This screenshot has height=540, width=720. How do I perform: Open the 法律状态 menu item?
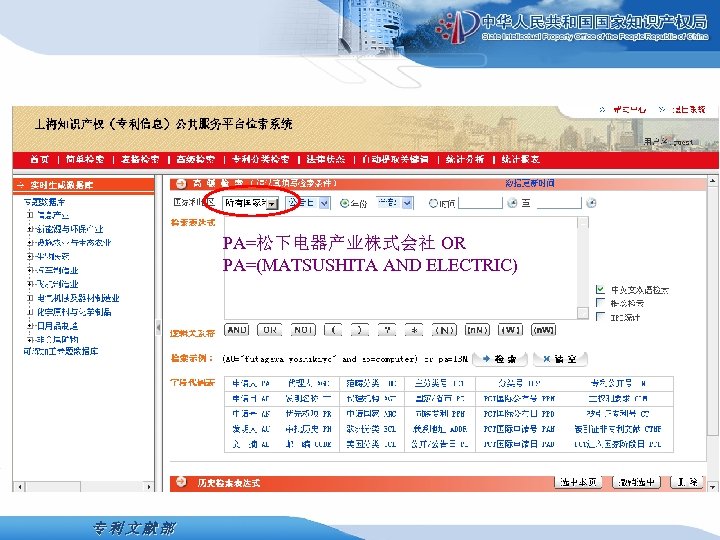(326, 159)
